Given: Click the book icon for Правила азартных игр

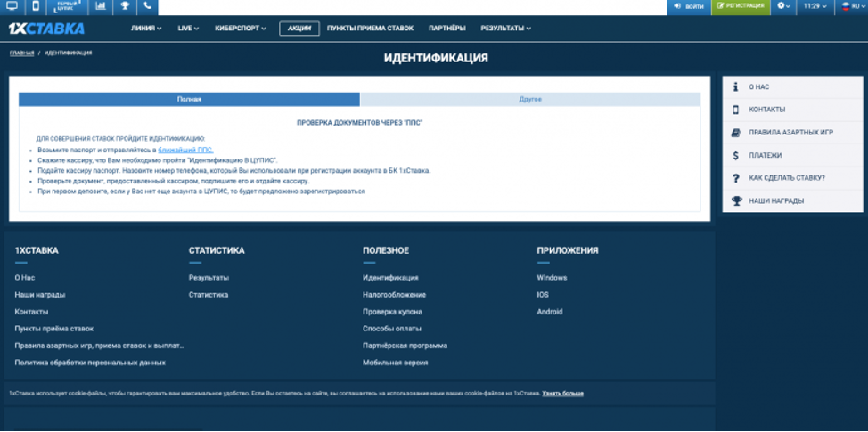Looking at the screenshot, I should (x=736, y=133).
